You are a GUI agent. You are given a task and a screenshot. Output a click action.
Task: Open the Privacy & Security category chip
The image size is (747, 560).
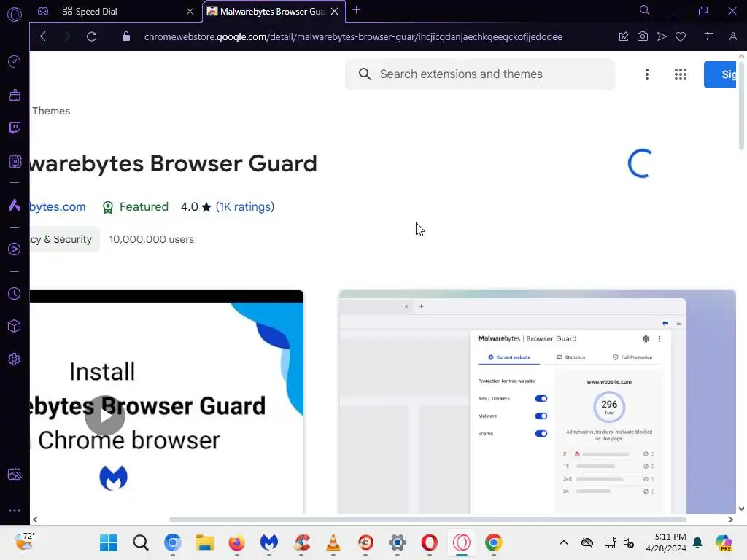tap(64, 239)
